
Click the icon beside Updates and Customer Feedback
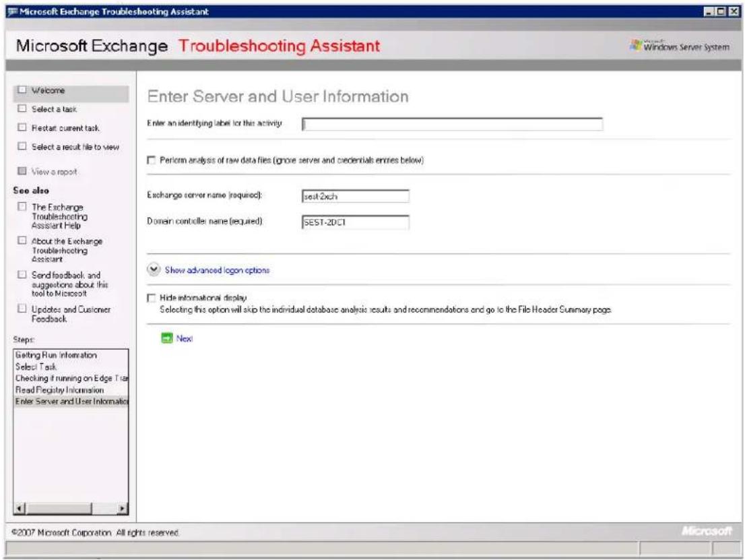[x=22, y=309]
